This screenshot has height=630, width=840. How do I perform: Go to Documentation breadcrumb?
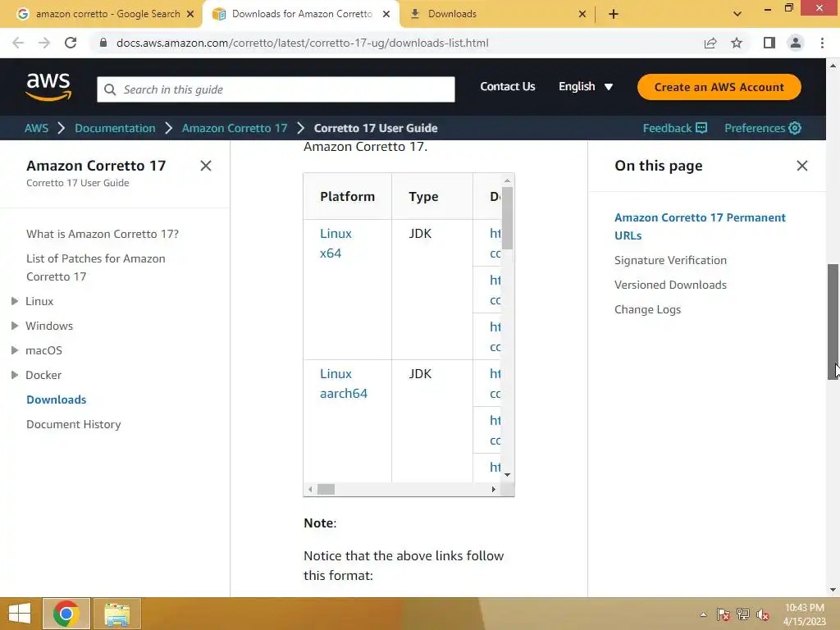pyautogui.click(x=115, y=128)
